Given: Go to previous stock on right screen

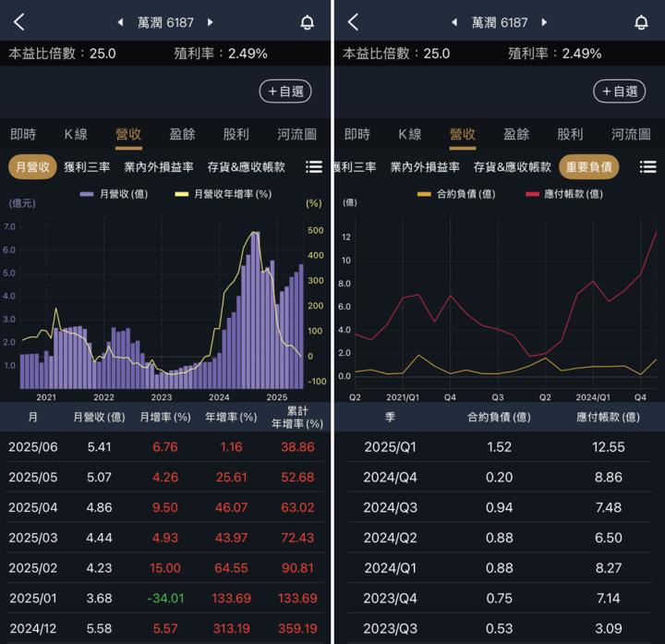Looking at the screenshot, I should (453, 22).
